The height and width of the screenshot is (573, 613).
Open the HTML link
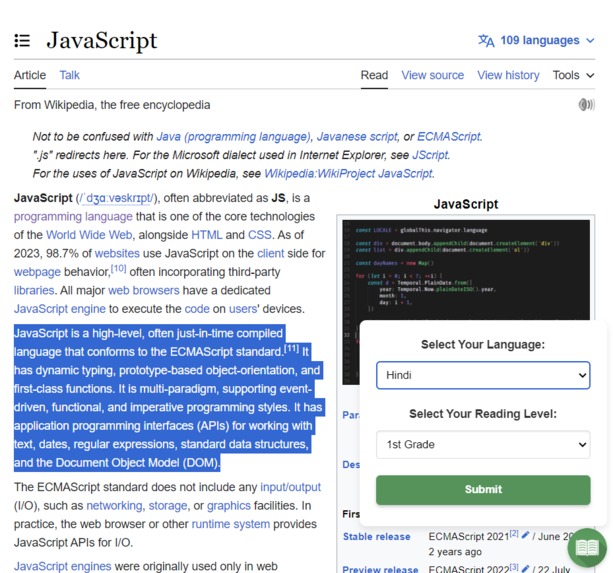click(207, 235)
